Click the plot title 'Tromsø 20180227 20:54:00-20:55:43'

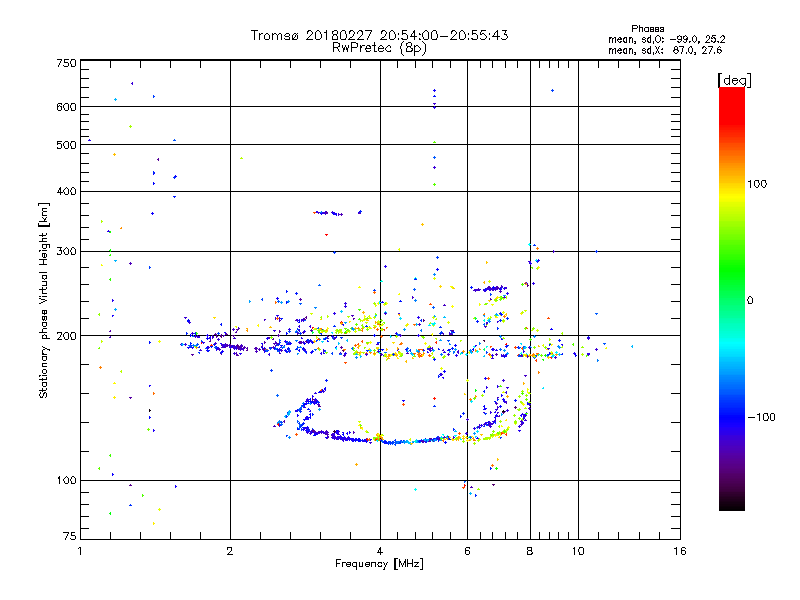(x=379, y=35)
